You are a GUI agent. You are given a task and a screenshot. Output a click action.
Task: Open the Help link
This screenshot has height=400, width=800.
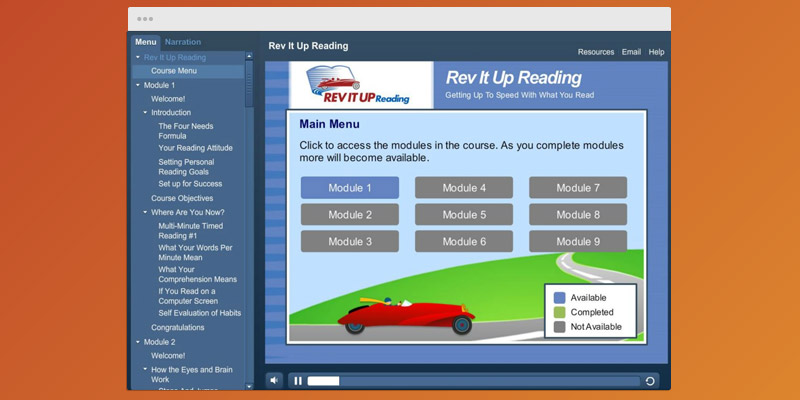[656, 52]
